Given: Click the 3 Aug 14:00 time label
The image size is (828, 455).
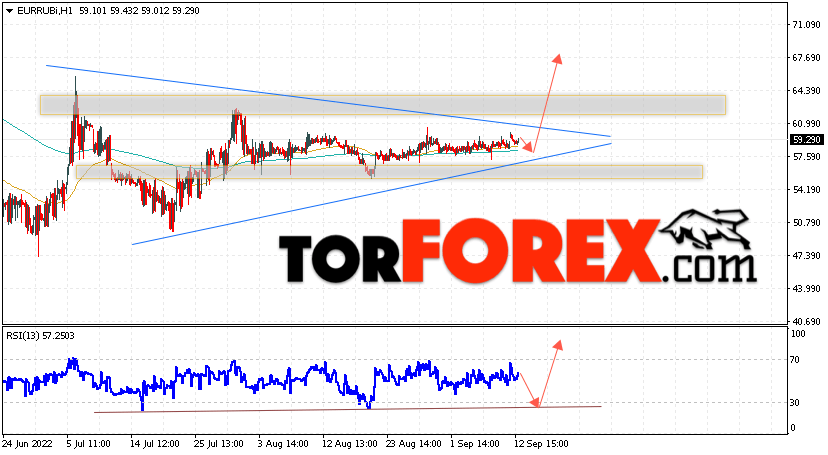Looking at the screenshot, I should (283, 444).
